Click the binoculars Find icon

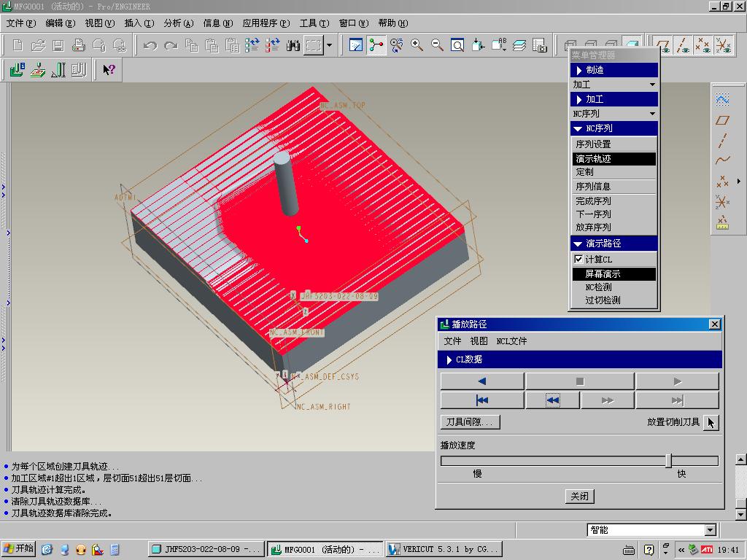pyautogui.click(x=293, y=45)
